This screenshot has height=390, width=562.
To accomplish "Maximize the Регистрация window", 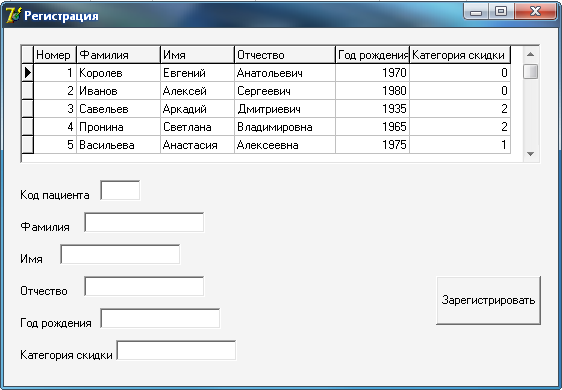I will [501, 11].
